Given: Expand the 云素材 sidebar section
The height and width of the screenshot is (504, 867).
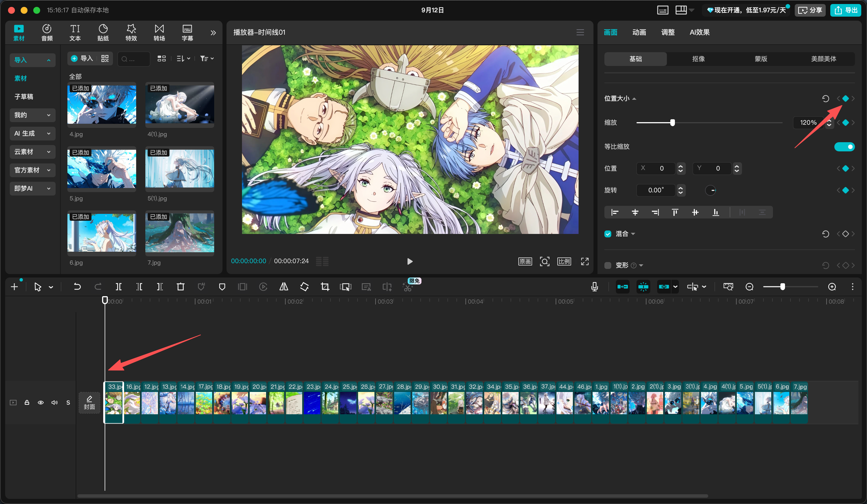Looking at the screenshot, I should click(x=33, y=152).
